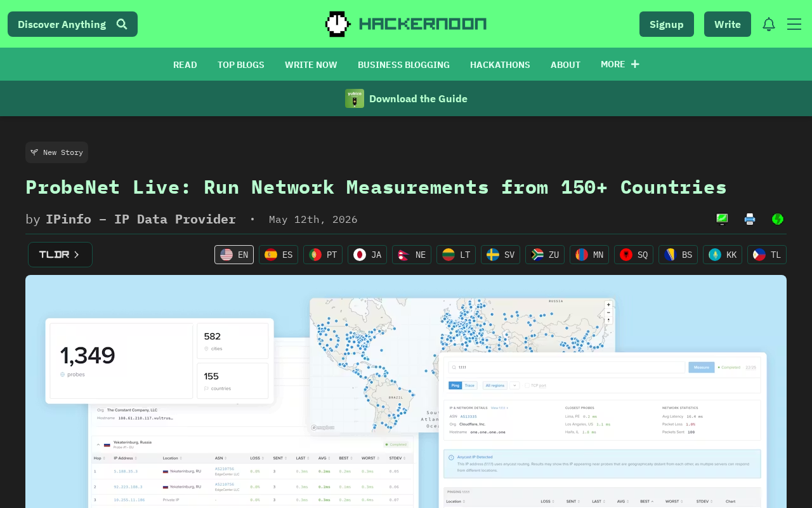Screen dimensions: 812x508
Task: Choose the Portuguese PT flag option
Action: tap(323, 255)
